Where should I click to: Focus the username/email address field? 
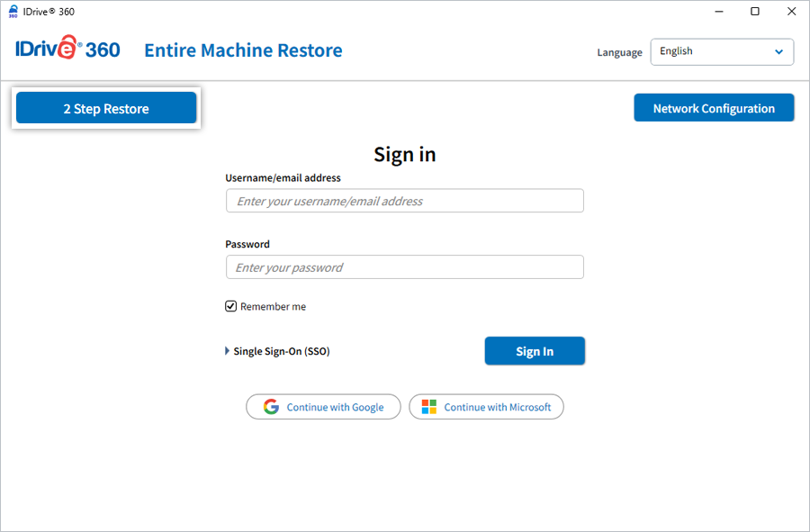pos(404,201)
